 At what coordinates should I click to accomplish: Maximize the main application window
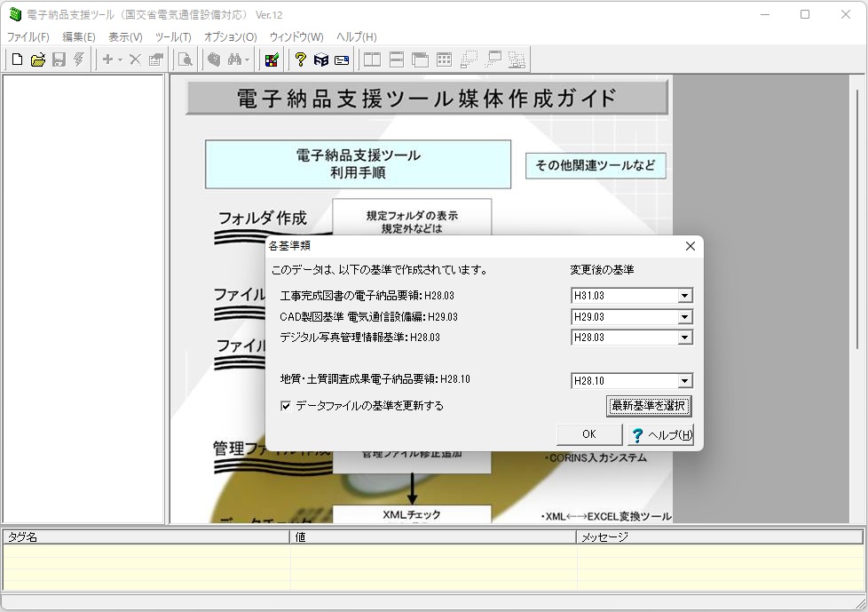click(805, 14)
